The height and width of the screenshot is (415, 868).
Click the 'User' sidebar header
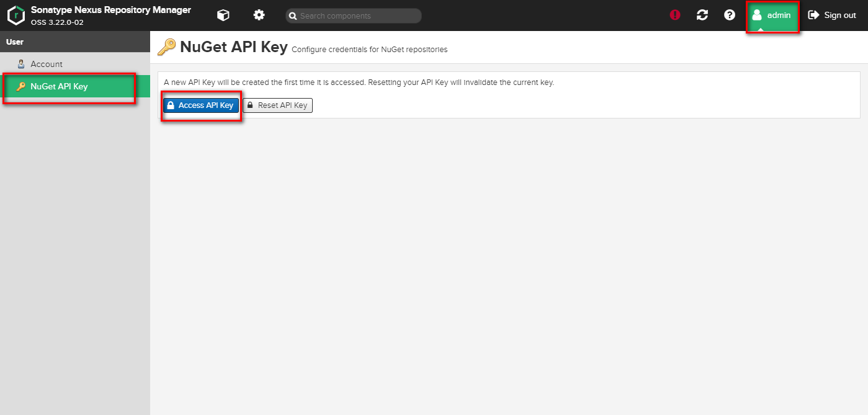pos(14,42)
